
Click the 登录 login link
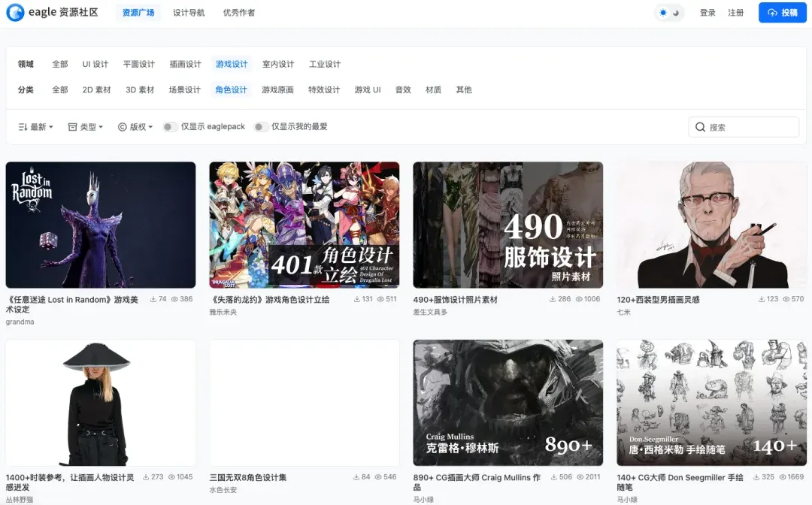pos(707,13)
